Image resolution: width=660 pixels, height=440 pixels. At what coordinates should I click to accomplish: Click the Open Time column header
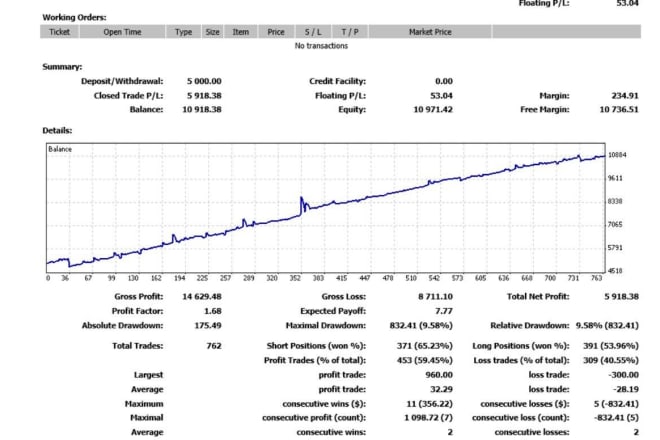coord(122,32)
